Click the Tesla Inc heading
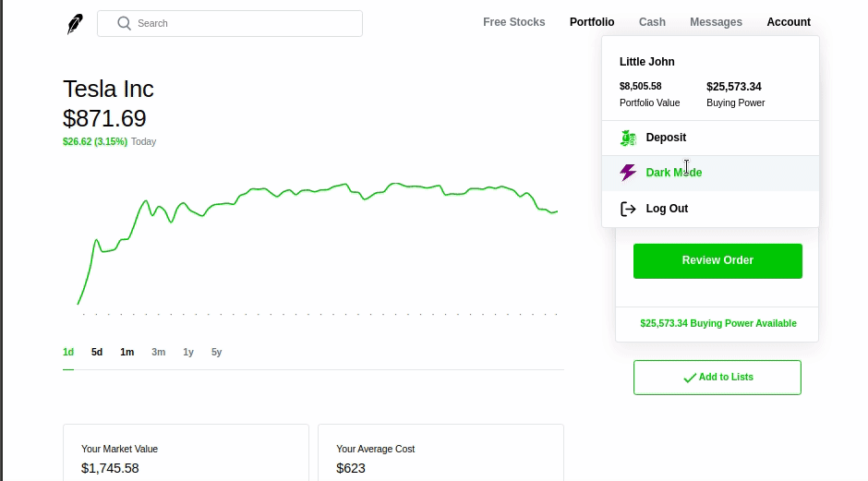 pyautogui.click(x=108, y=90)
